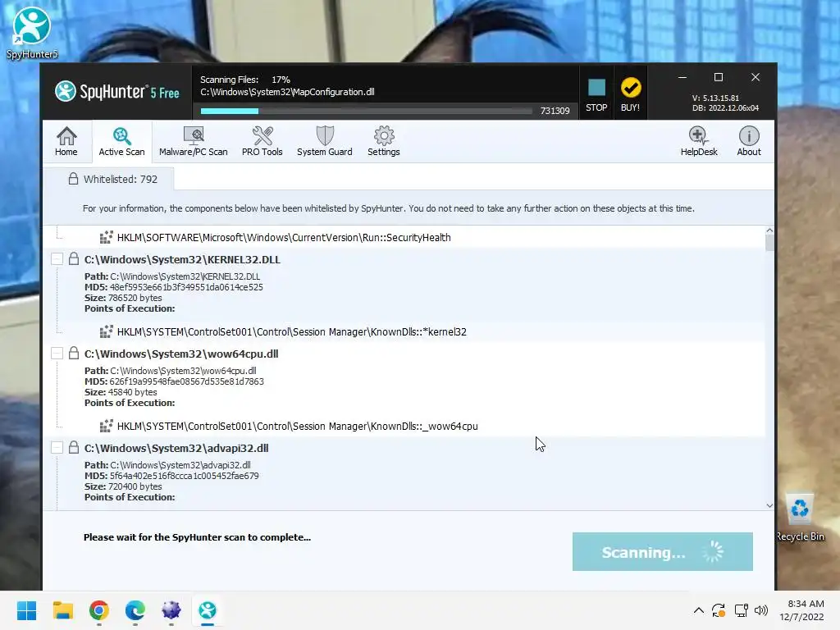Click the SpyHunter 5 Free logo
The image size is (840, 630).
tap(116, 92)
